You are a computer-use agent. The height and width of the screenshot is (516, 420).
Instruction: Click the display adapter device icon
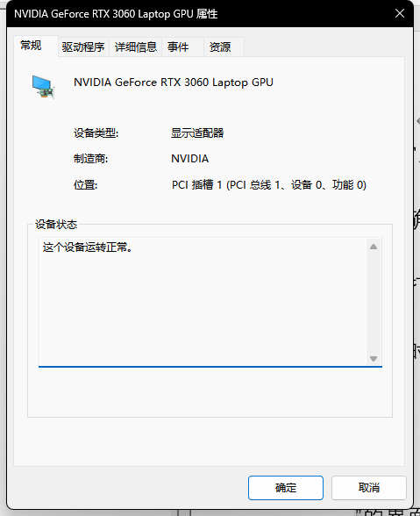43,87
